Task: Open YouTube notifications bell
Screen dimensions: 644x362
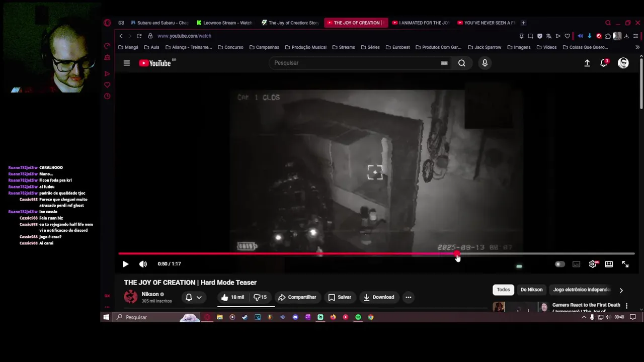Action: (604, 63)
